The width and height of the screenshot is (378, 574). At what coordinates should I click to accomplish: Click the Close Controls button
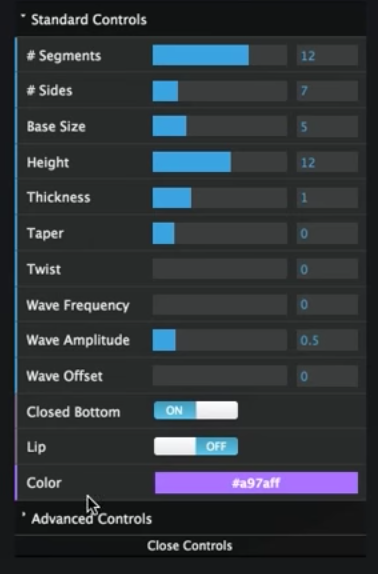190,545
